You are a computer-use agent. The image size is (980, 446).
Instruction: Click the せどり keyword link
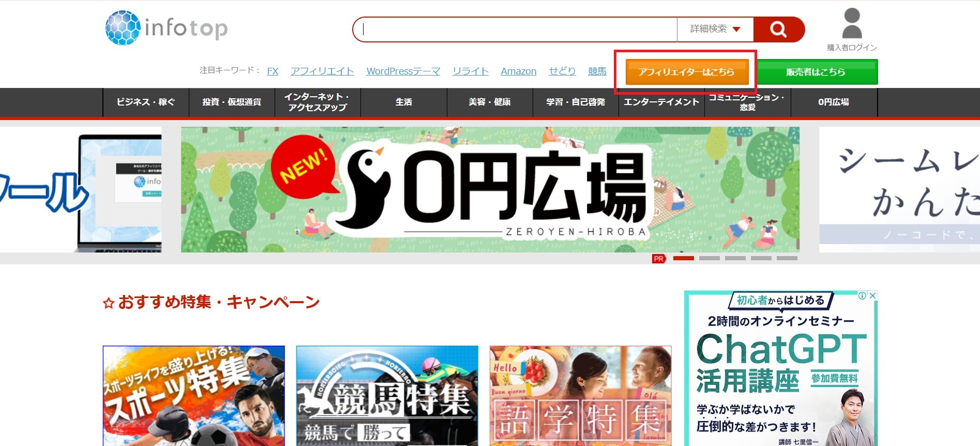(562, 71)
